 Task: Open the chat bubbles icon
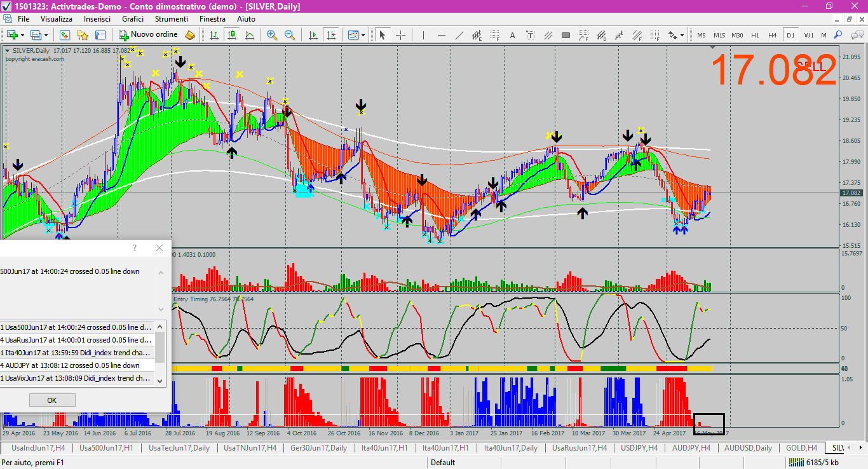tap(857, 35)
